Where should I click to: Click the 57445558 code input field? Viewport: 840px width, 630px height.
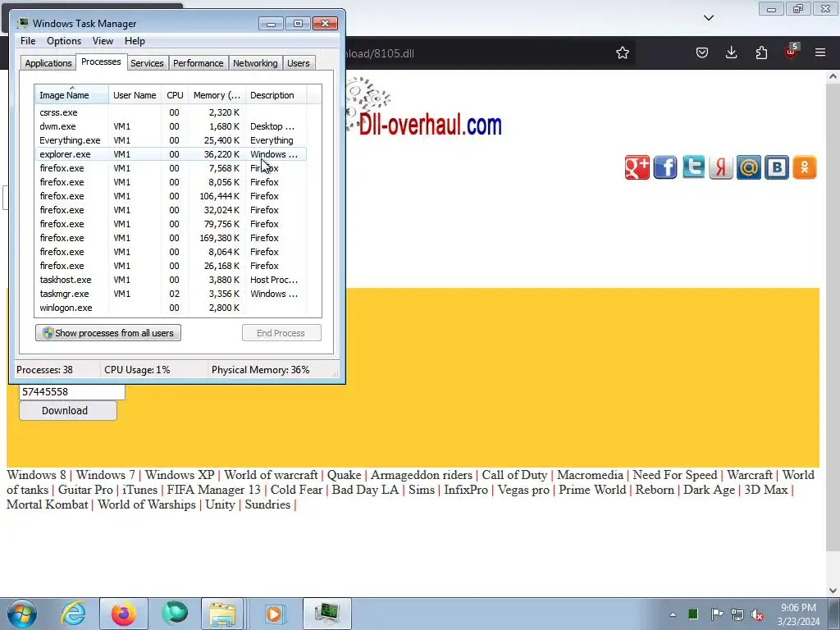pos(72,391)
